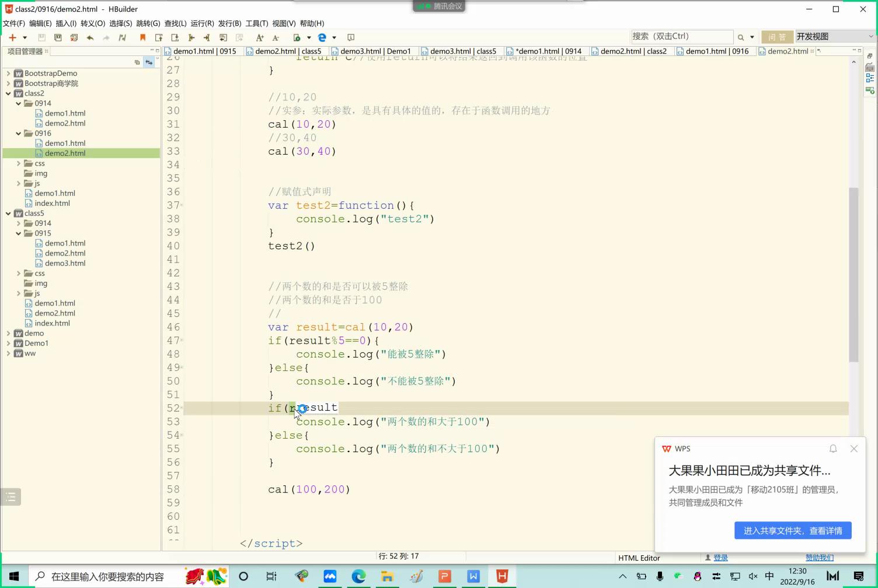Click the HTML Editor status bar label
Screen dimensions: 878x588
(x=639, y=558)
